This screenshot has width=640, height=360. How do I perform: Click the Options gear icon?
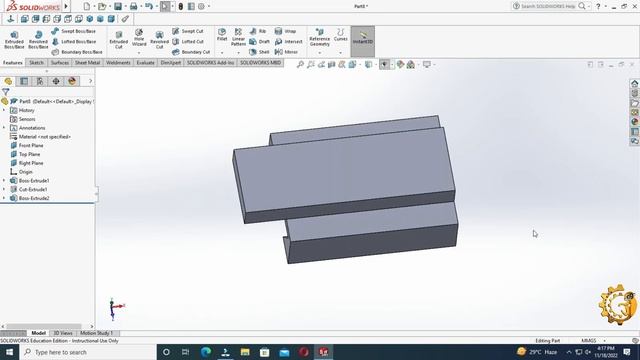pyautogui.click(x=201, y=6)
